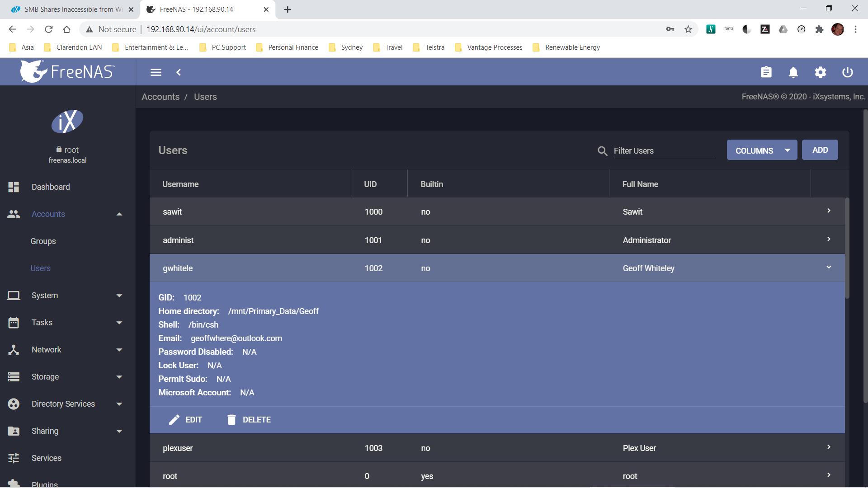Click the address bar URL
Screen dimensions: 868x488
pyautogui.click(x=201, y=29)
